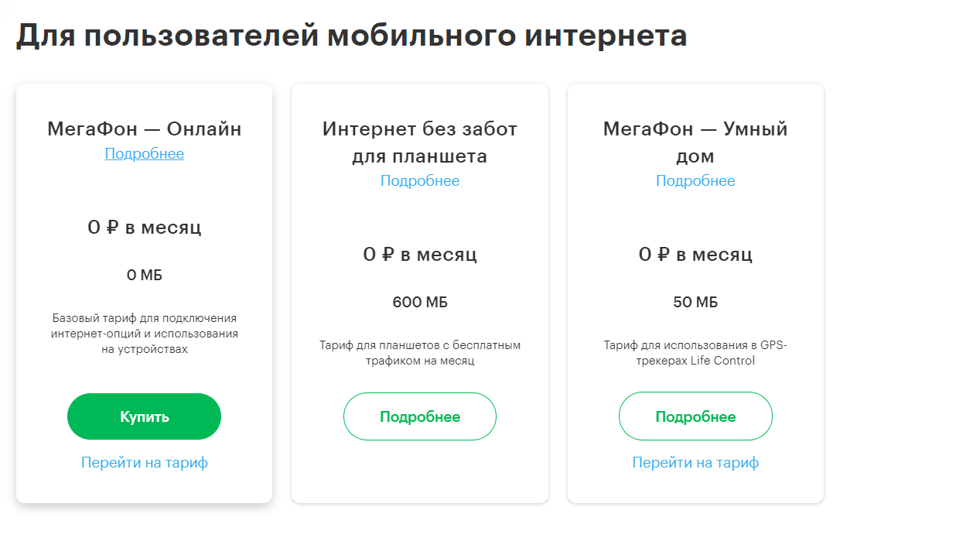Image resolution: width=980 pixels, height=555 pixels.
Task: Click the Интернет без забот для планшета title
Action: (x=419, y=142)
